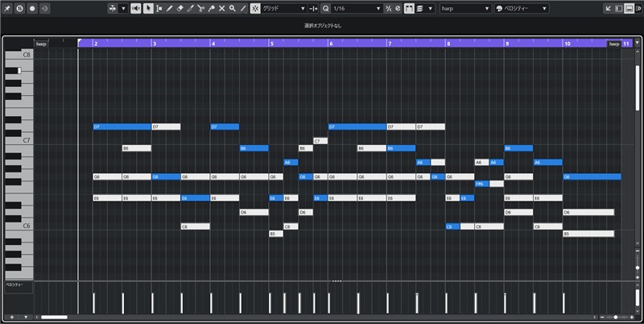Zoom in horizontally with plus button
Image resolution: width=644 pixels, height=324 pixels.
(632, 317)
